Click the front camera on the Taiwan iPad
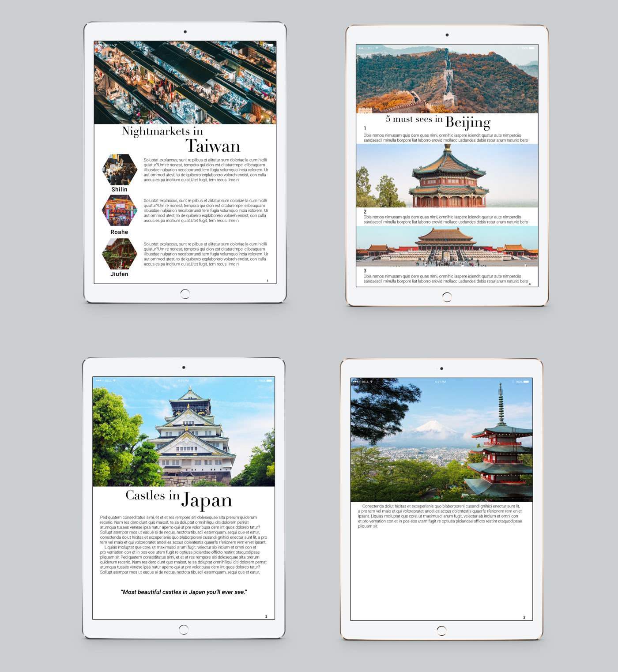Image resolution: width=618 pixels, height=672 pixels. point(185,32)
